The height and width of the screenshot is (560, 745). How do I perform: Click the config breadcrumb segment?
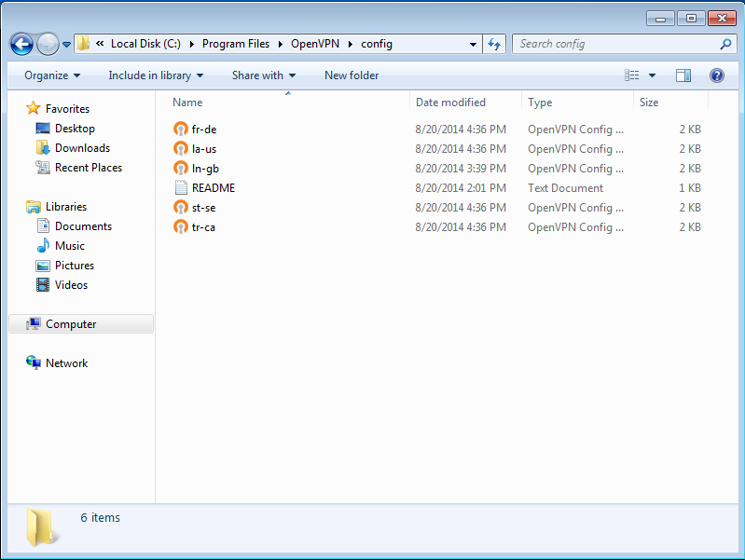[377, 44]
